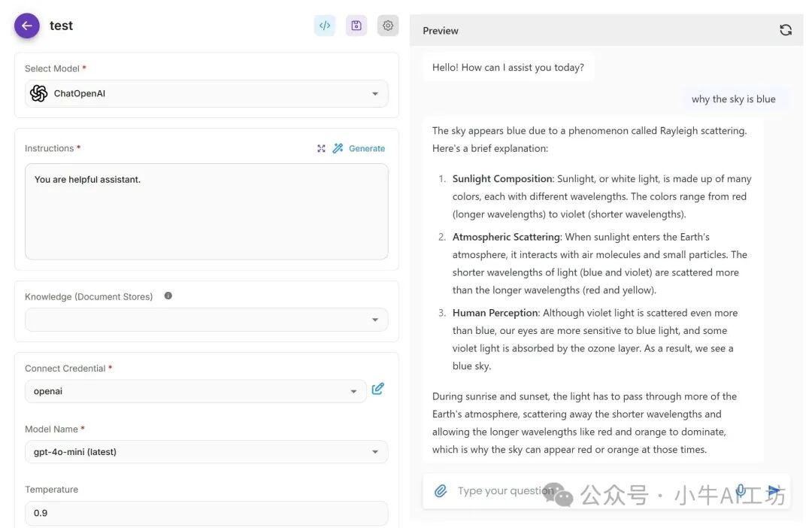Open the code export view
The width and height of the screenshot is (812, 528).
point(324,25)
